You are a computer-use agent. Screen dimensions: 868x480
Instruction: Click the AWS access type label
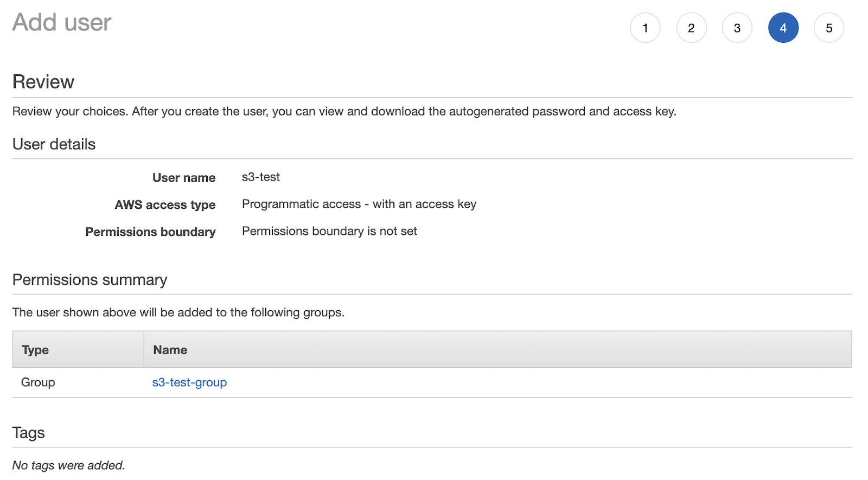(x=165, y=204)
